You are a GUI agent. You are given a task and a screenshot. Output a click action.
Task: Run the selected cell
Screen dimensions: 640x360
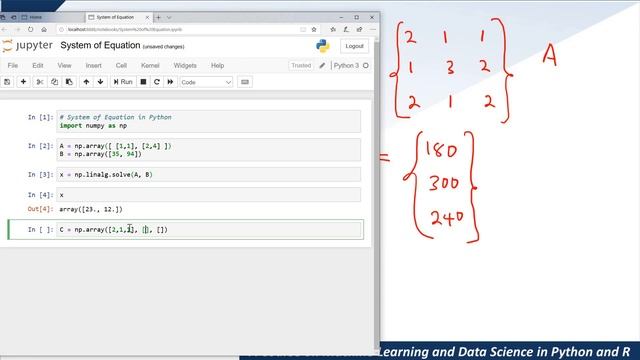tap(123, 82)
